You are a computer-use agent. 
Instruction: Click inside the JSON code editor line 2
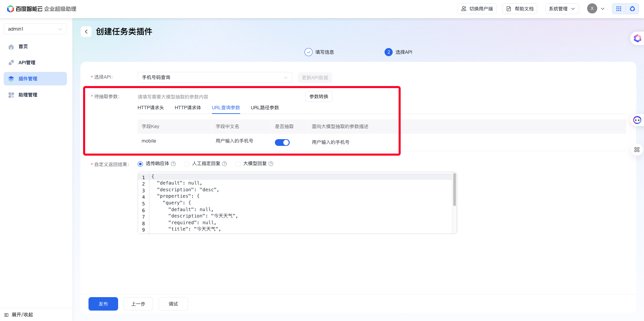(x=300, y=183)
